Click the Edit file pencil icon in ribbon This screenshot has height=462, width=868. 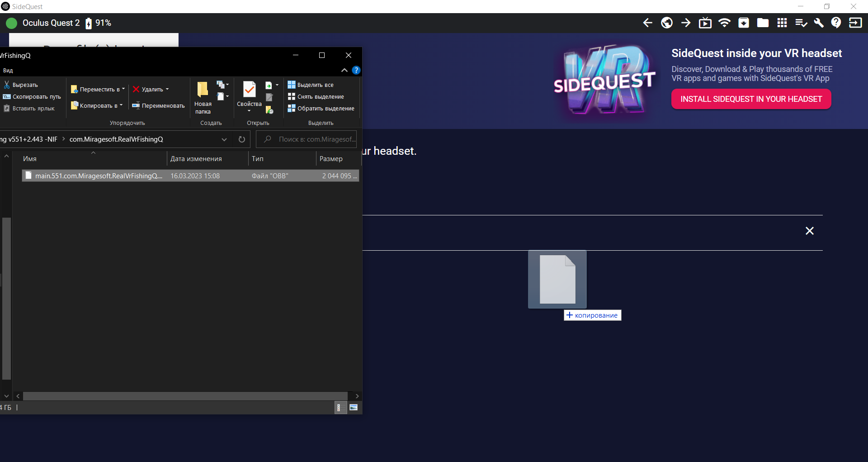tap(269, 97)
